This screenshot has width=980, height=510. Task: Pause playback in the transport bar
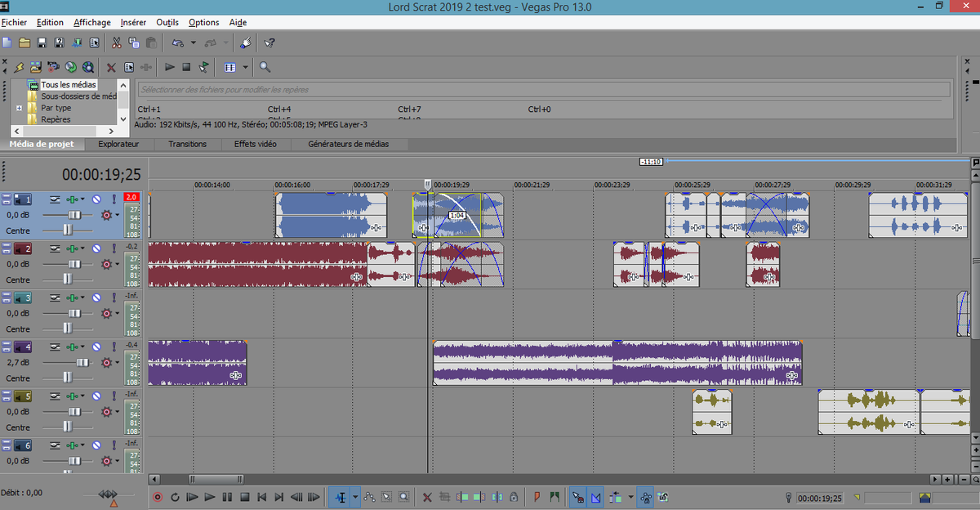[x=227, y=497]
